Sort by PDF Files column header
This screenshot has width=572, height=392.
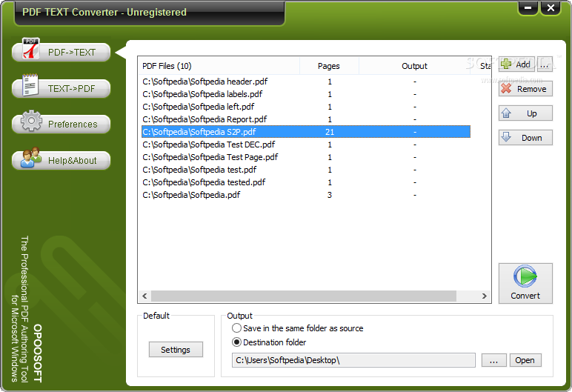[219, 66]
